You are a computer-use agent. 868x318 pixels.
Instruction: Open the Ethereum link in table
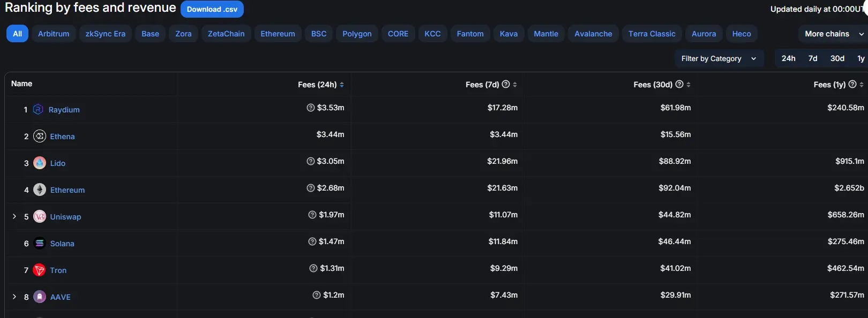pyautogui.click(x=68, y=190)
